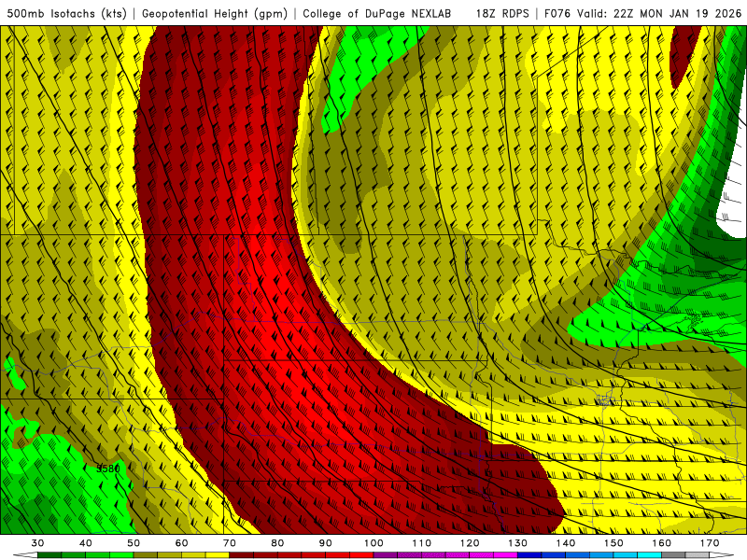
Task: Click the "F076" forecast hour text
Action: pos(558,13)
